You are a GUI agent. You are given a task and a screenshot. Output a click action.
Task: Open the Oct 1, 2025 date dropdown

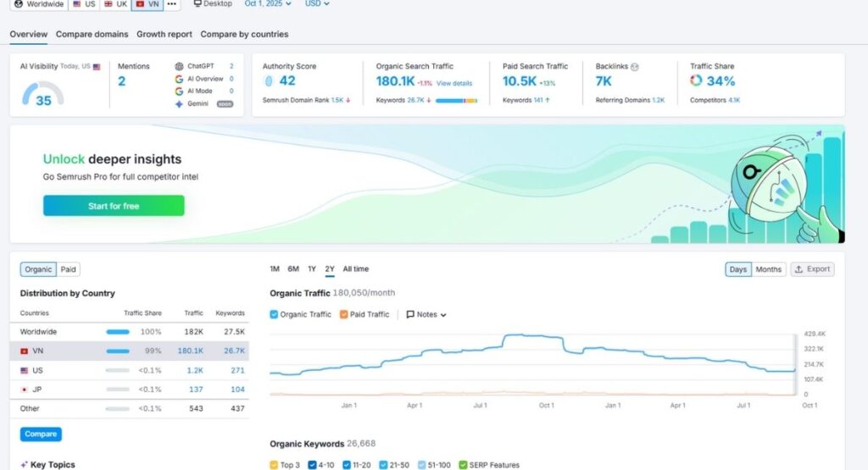click(268, 4)
